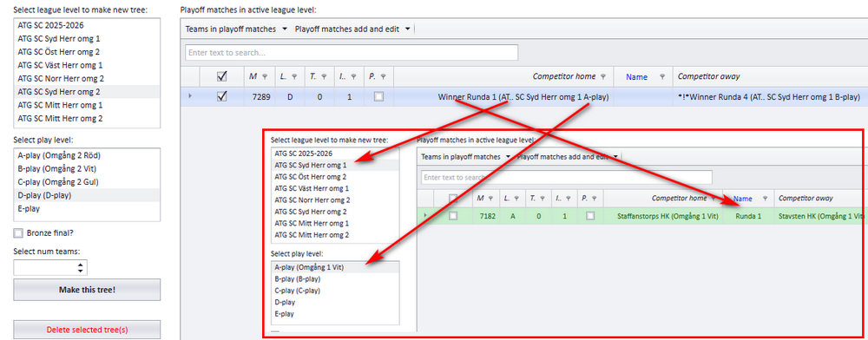This screenshot has width=868, height=340.
Task: Tick the selection checkbox for match 7182
Action: [x=453, y=216]
